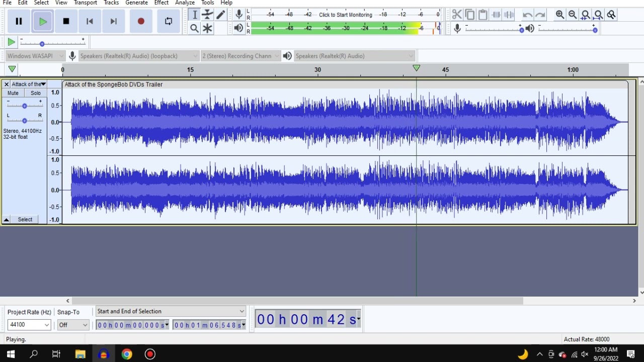Select the Selection (I-beam) tool
This screenshot has width=644, height=362.
click(x=194, y=15)
